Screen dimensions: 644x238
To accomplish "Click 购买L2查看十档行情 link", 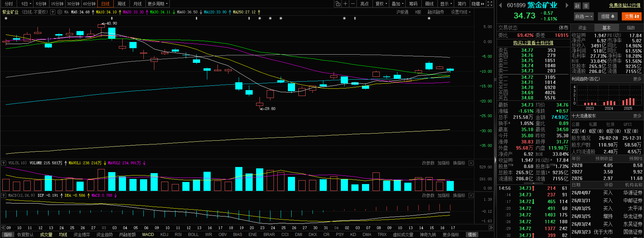I will coord(533,43).
